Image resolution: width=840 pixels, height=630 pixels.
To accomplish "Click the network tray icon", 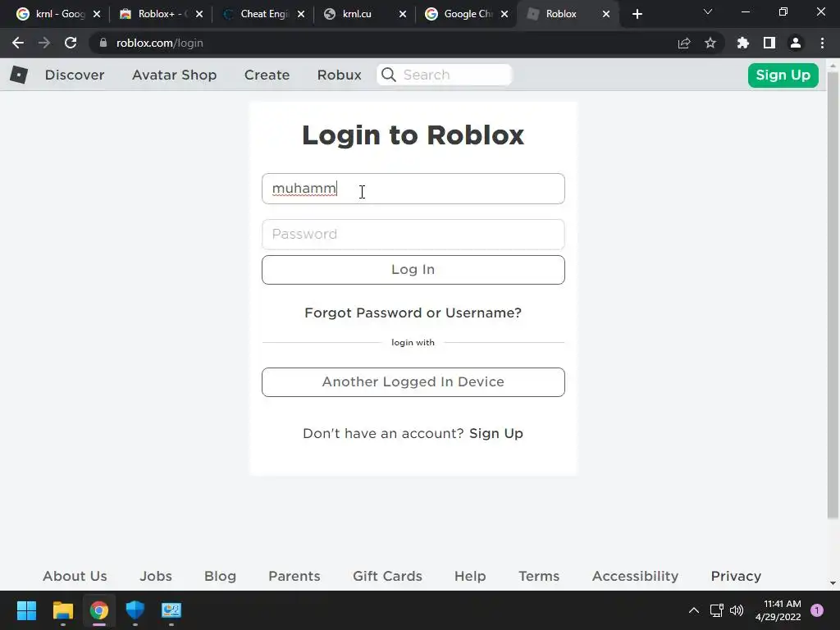I will [716, 610].
